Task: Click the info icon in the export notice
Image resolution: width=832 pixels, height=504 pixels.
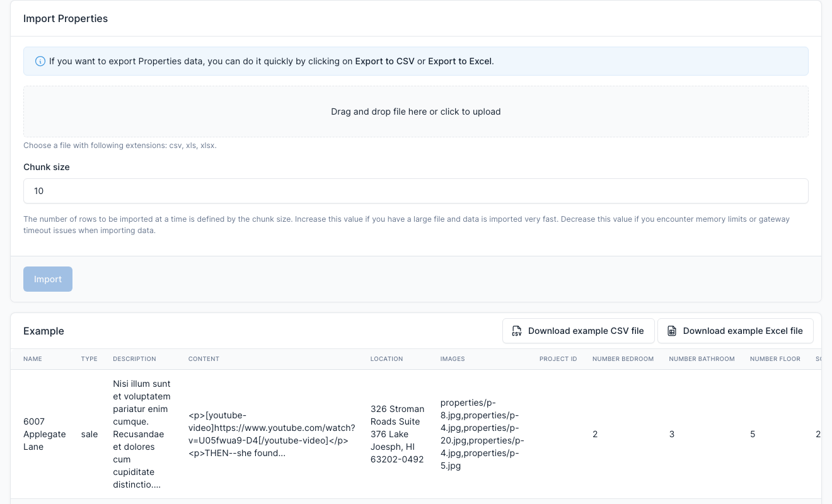Action: tap(40, 61)
